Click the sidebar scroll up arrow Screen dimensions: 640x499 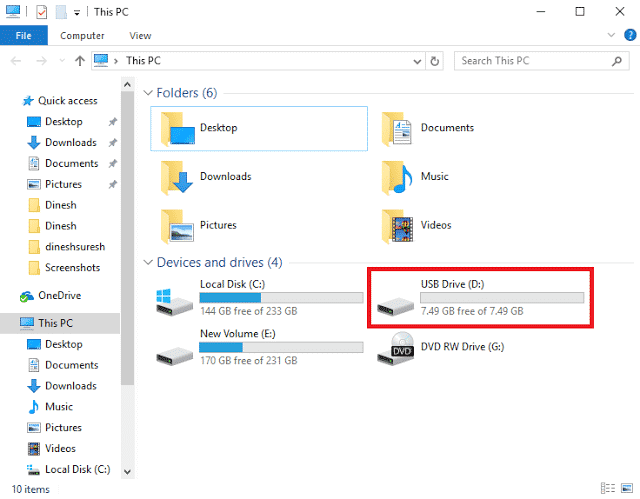click(x=127, y=84)
